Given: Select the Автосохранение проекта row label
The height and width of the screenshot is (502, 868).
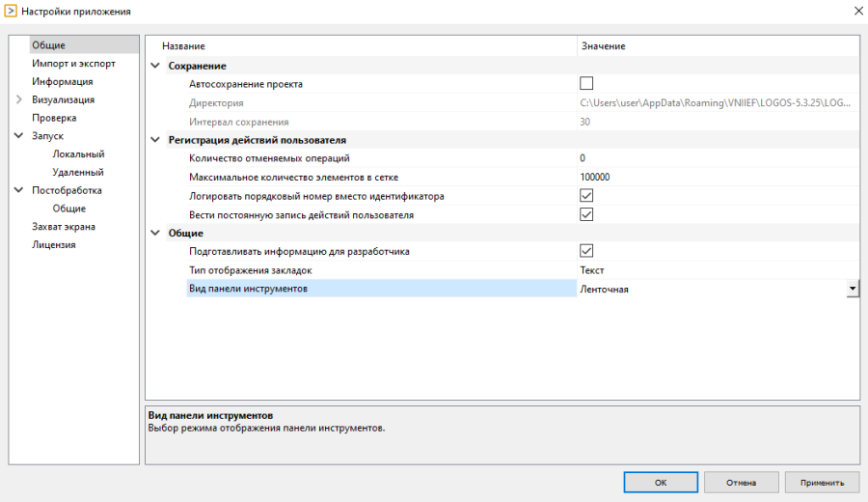Looking at the screenshot, I should (x=246, y=84).
